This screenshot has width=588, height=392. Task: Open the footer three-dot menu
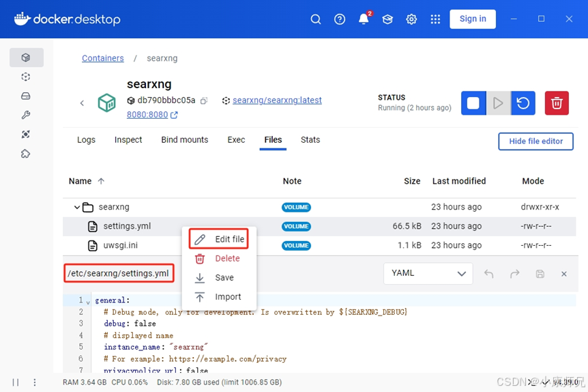35,382
